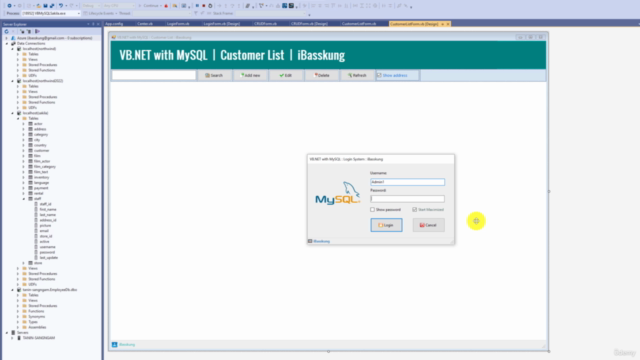Expand Stored Procedures under localhost(northwind)
640x360 pixels.
[18, 65]
